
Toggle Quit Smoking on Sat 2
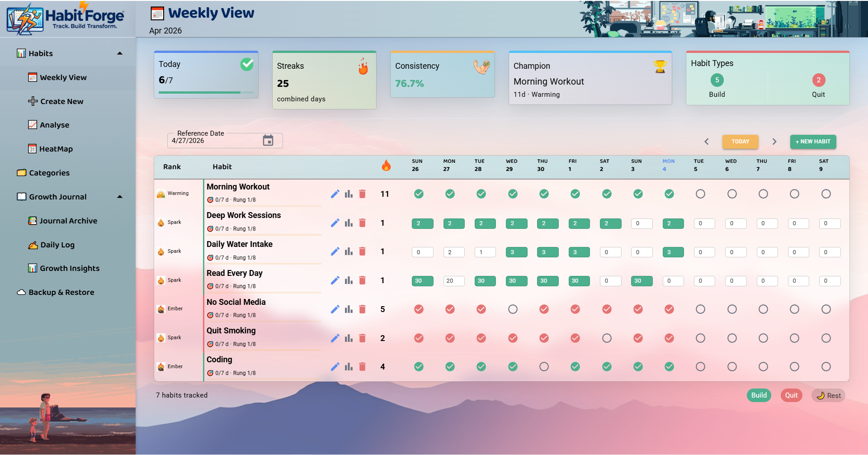click(607, 338)
